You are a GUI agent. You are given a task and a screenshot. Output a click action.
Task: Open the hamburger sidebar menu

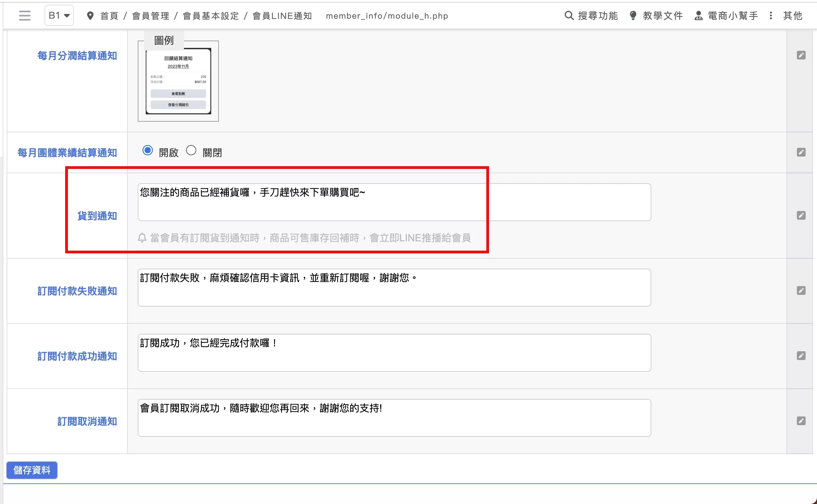pos(25,15)
